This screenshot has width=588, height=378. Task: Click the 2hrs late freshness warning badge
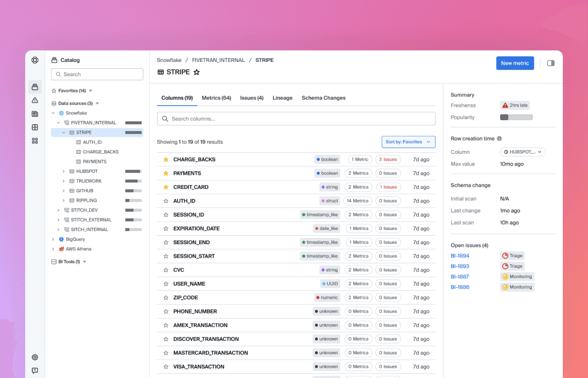[515, 106]
